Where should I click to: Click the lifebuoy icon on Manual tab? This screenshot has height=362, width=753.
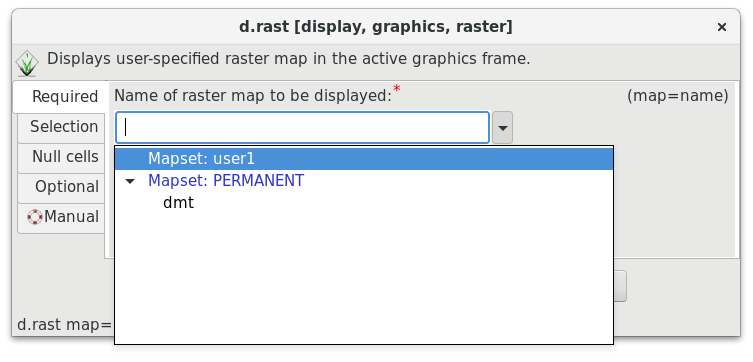(35, 217)
